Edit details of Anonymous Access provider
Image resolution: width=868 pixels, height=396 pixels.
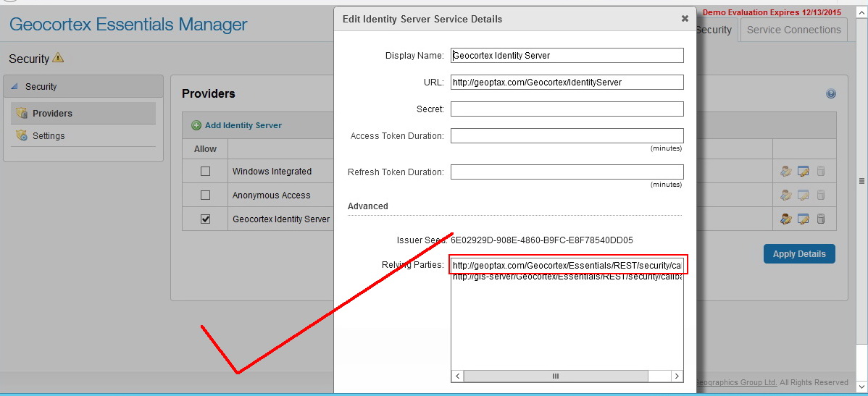pyautogui.click(x=804, y=195)
